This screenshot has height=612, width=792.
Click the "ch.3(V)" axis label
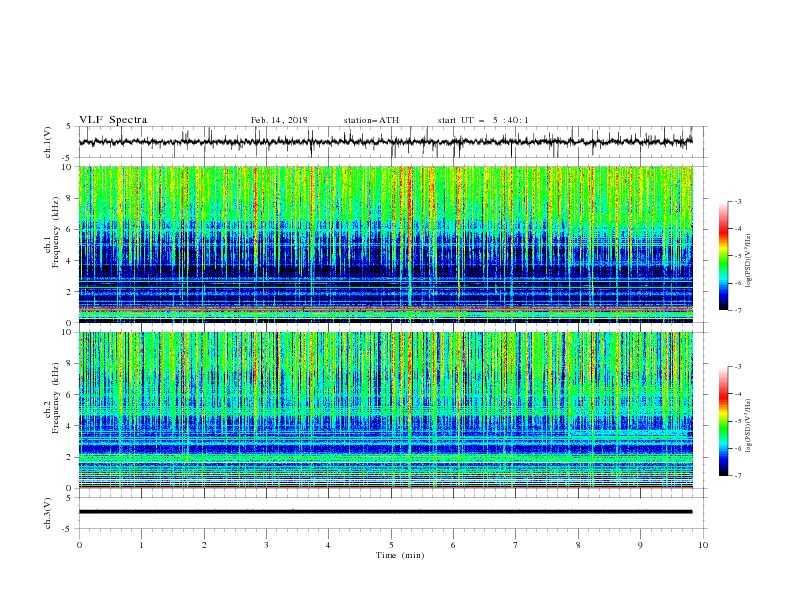pos(48,513)
